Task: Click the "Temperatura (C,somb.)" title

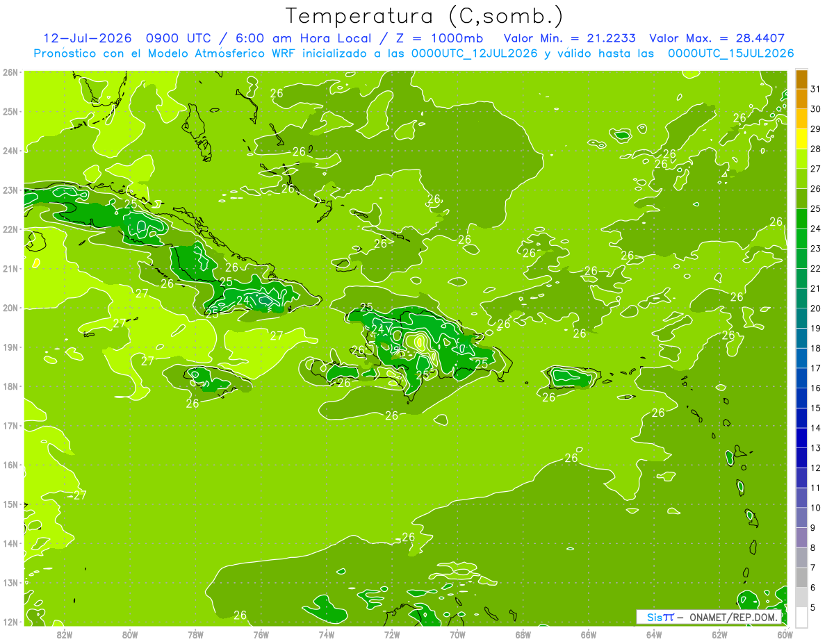Action: [x=424, y=17]
